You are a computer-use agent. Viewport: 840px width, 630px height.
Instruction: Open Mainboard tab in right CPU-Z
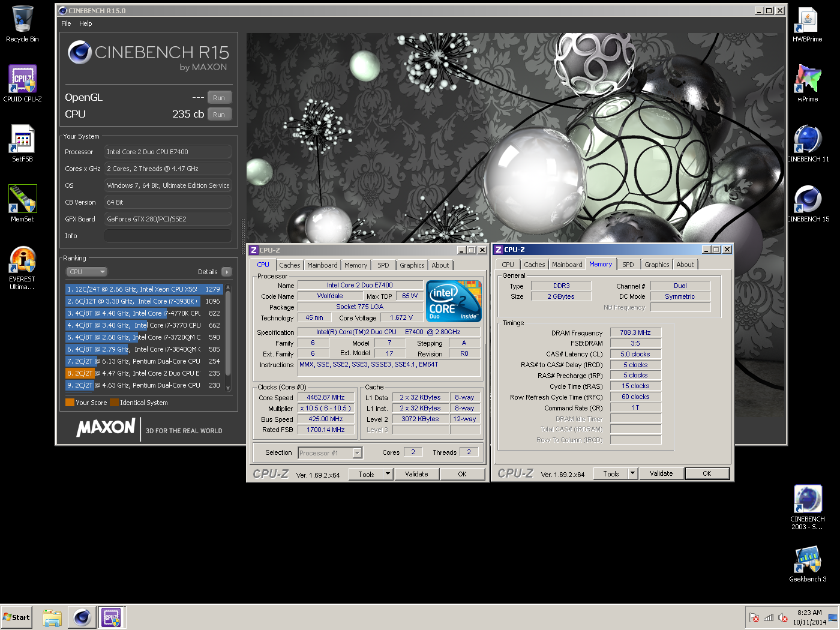pos(567,265)
